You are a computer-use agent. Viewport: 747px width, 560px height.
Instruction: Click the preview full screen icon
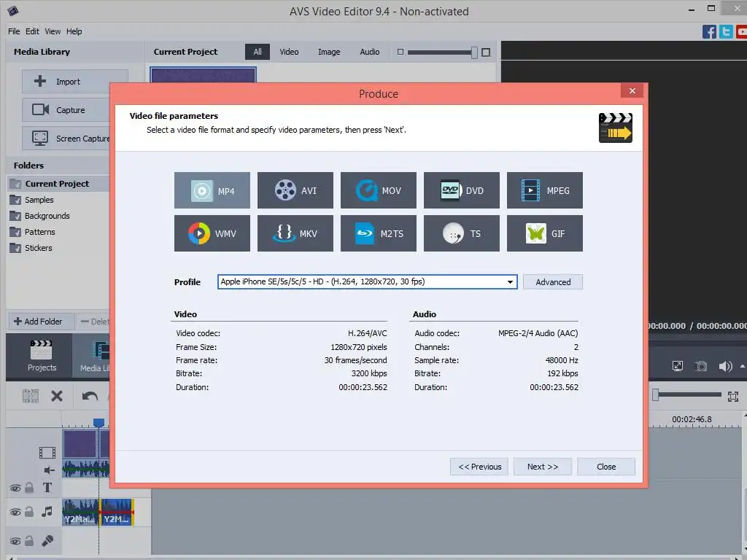678,366
